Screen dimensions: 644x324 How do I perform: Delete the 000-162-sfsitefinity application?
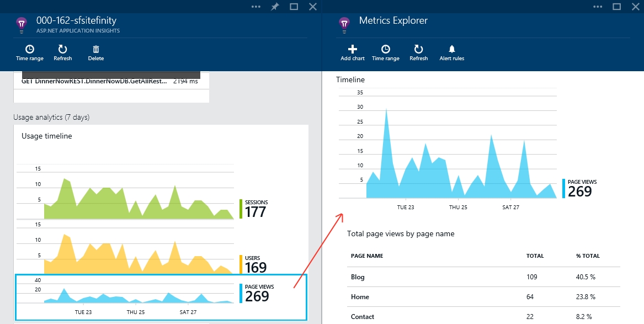click(95, 53)
